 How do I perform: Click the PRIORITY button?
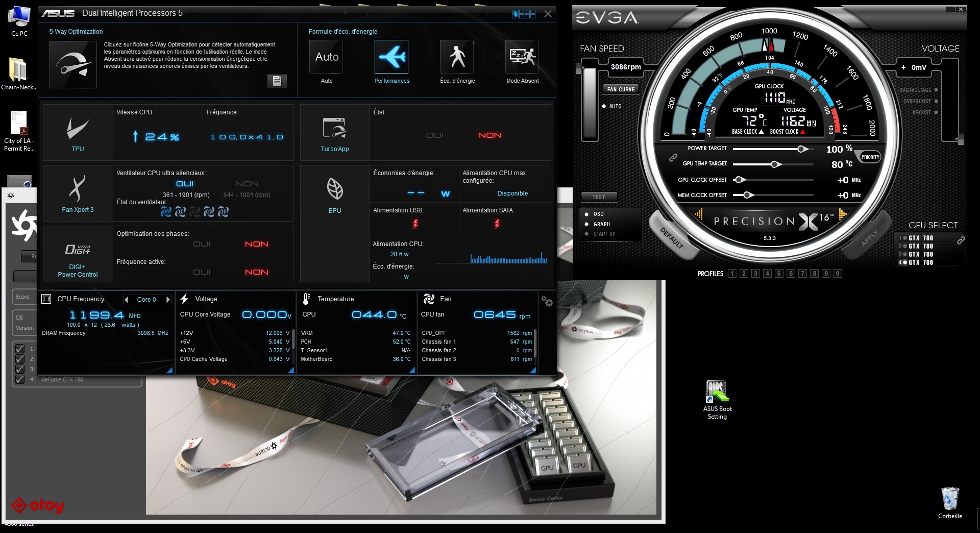(870, 157)
